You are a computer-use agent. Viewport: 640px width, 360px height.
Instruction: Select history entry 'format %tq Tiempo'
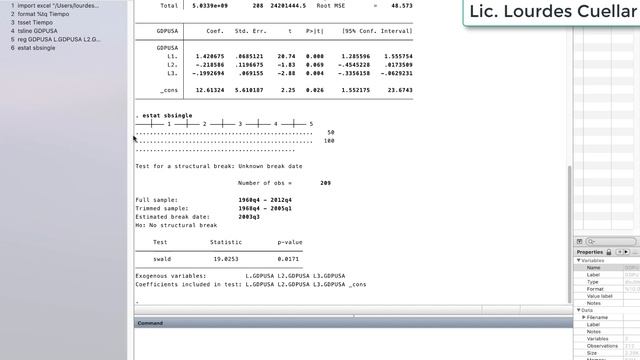click(40, 14)
